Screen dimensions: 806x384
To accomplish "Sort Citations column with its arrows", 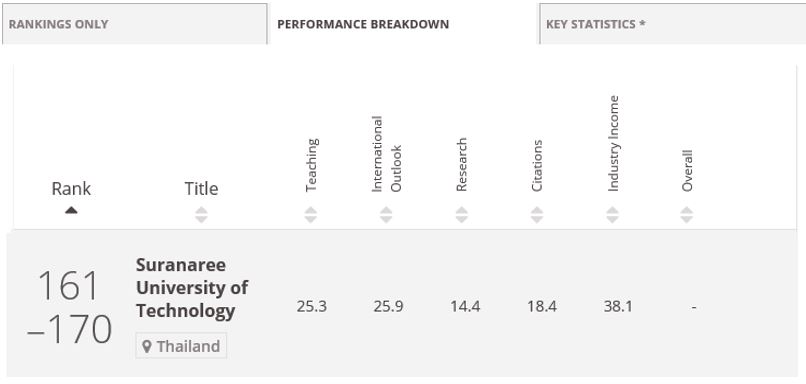I will pyautogui.click(x=537, y=214).
